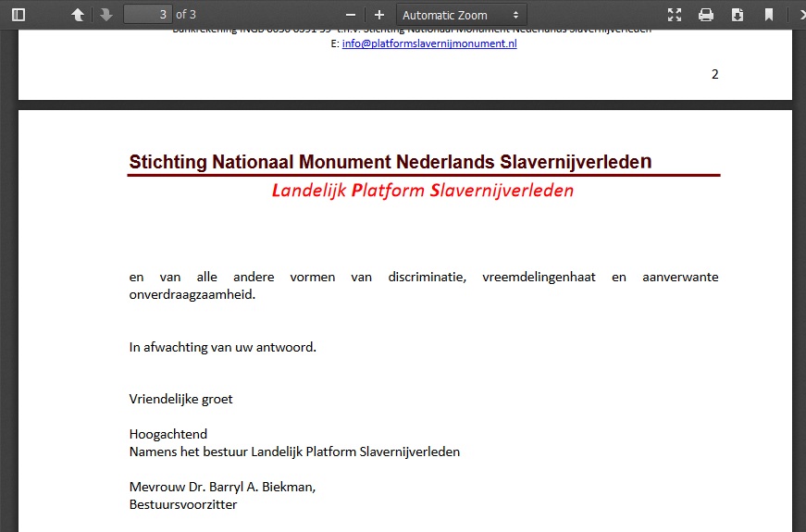
Task: Zoom in with the plus button
Action: pos(378,15)
